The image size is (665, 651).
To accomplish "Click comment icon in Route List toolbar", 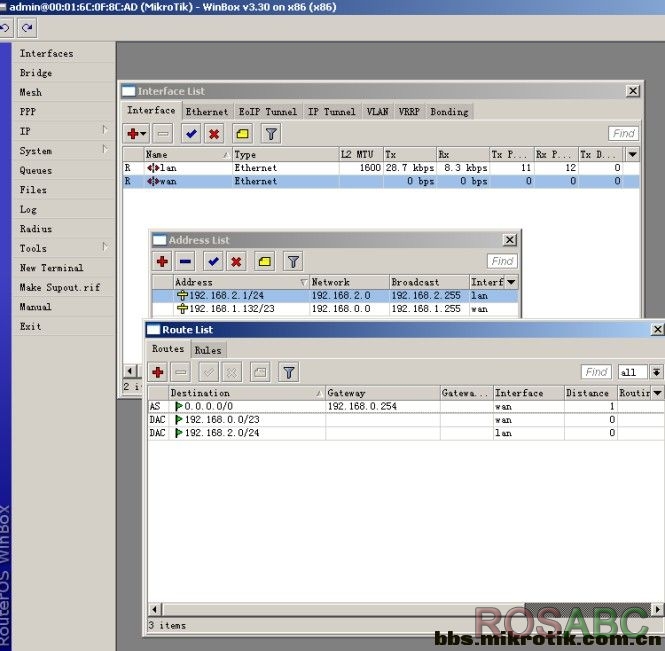I will [260, 372].
